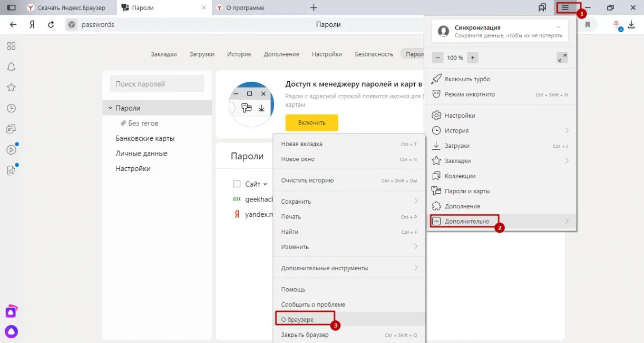Image resolution: width=644 pixels, height=343 pixels.
Task: Open Загрузки item in main menu
Action: coord(501,146)
